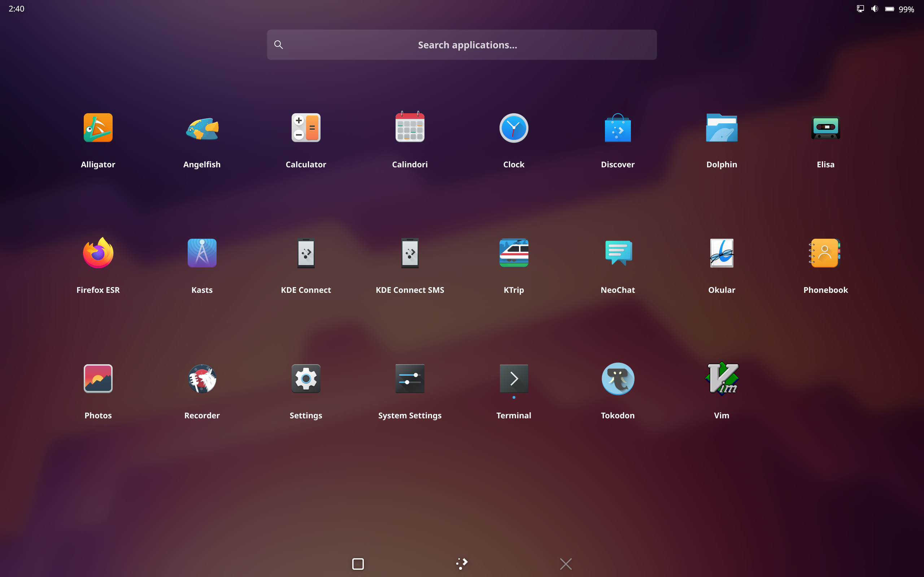Click the Search applications field
This screenshot has width=924, height=577.
point(462,45)
